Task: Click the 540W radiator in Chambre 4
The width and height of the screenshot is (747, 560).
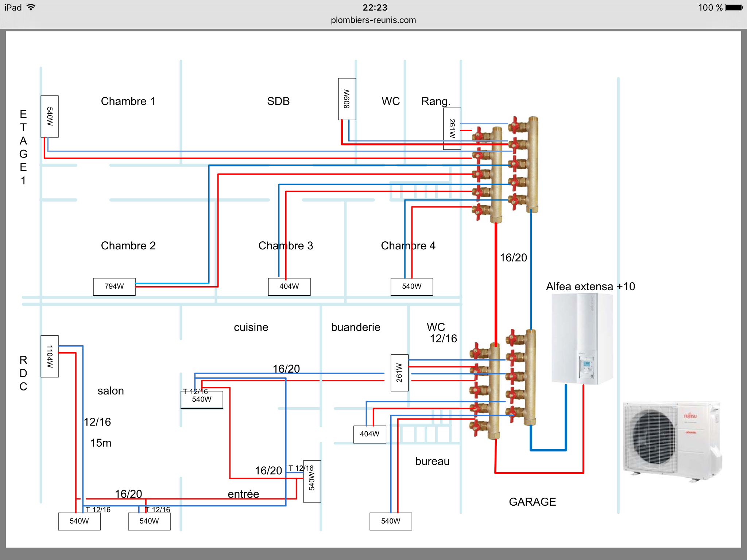Action: click(x=412, y=287)
